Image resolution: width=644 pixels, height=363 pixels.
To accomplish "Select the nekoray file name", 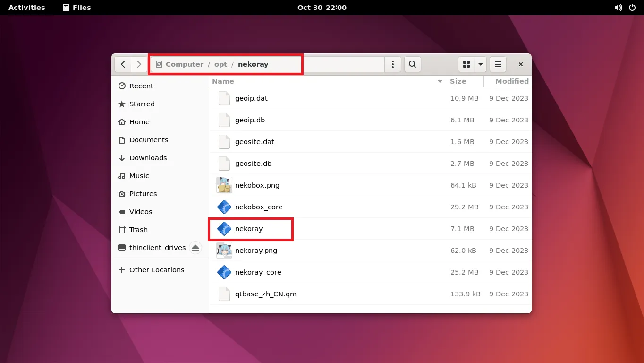I will tap(249, 229).
